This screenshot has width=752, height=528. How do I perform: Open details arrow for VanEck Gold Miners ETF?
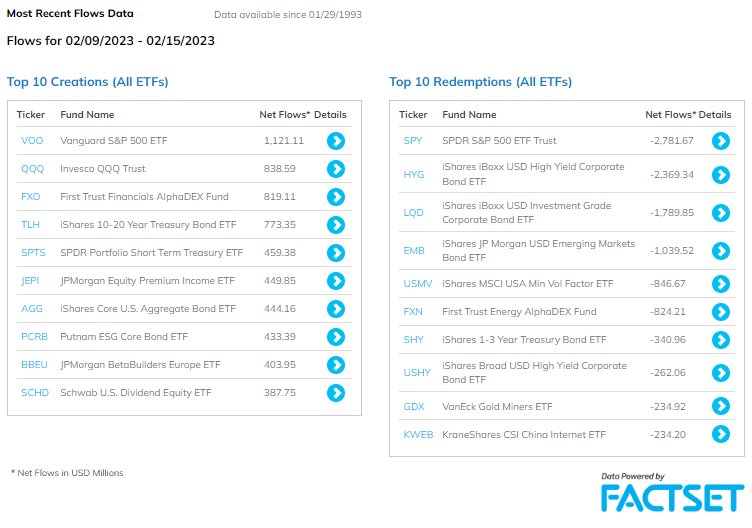[721, 406]
